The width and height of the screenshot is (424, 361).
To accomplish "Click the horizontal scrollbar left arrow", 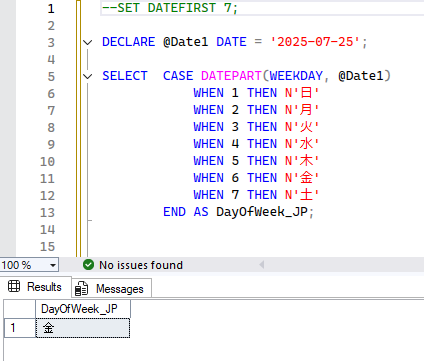I will tap(262, 265).
